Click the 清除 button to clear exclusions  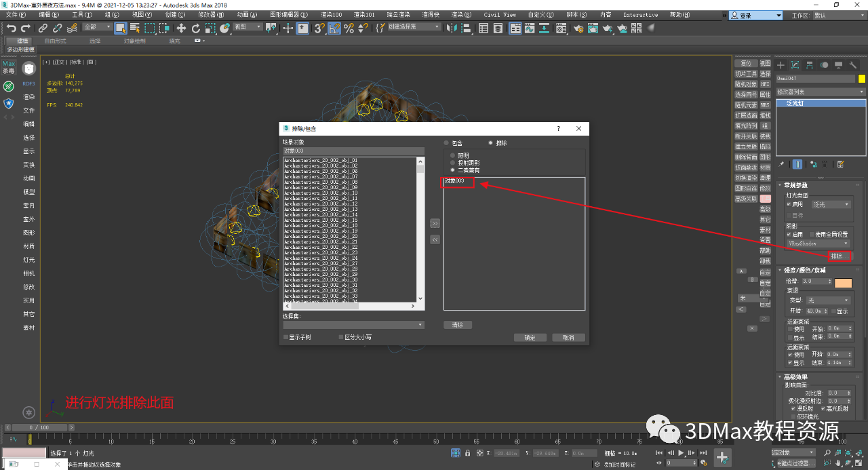pos(458,325)
